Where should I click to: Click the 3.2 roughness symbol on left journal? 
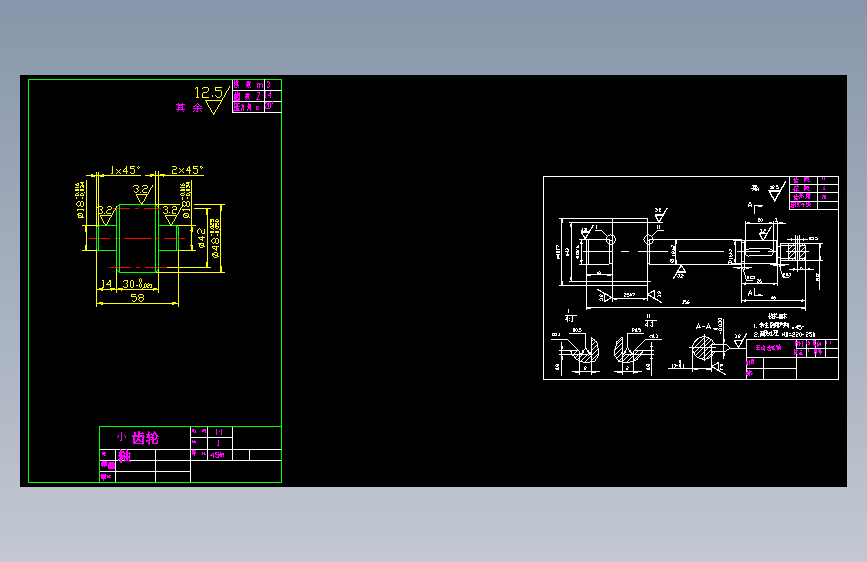(x=106, y=215)
